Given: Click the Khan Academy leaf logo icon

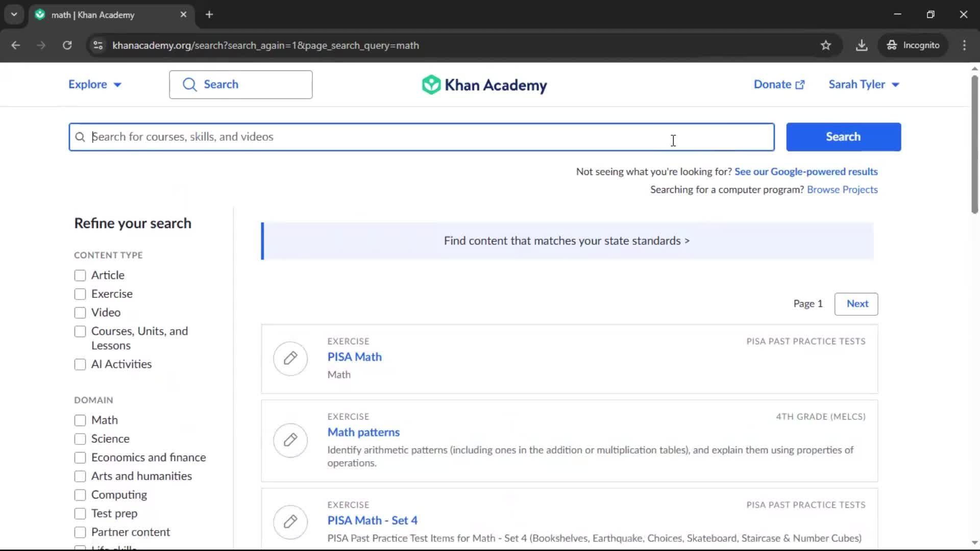Looking at the screenshot, I should pyautogui.click(x=431, y=85).
